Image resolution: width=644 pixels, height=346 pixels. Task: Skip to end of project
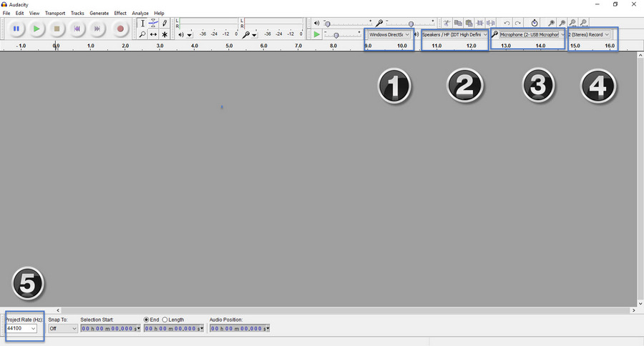tap(97, 29)
